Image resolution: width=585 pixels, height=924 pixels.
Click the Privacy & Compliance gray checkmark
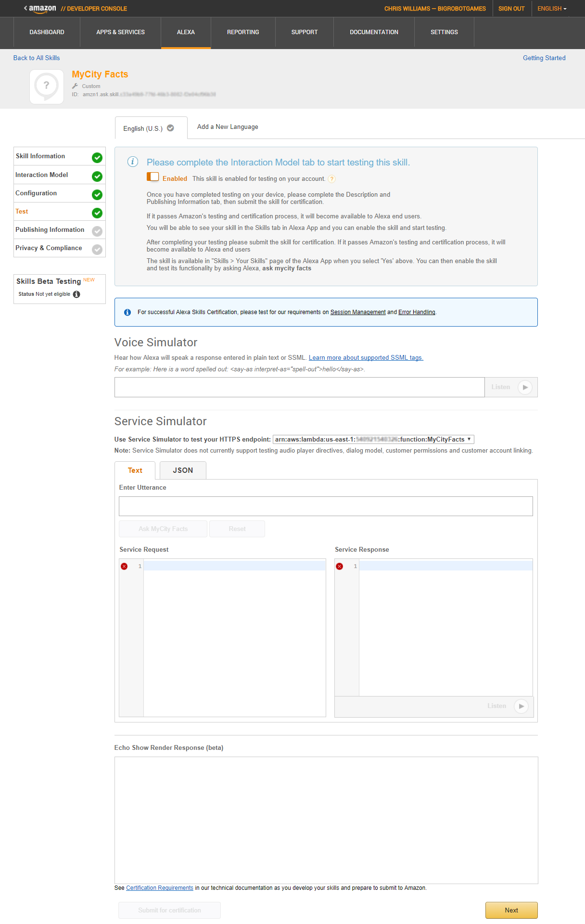[x=97, y=249]
